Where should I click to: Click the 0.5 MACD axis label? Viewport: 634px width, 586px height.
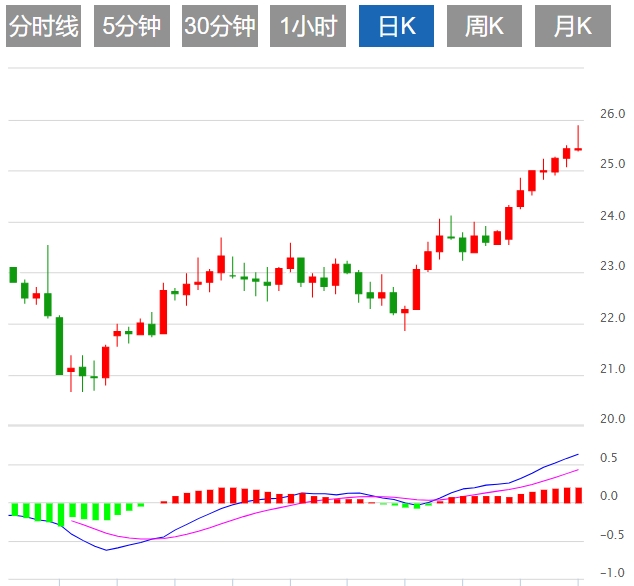tap(609, 458)
